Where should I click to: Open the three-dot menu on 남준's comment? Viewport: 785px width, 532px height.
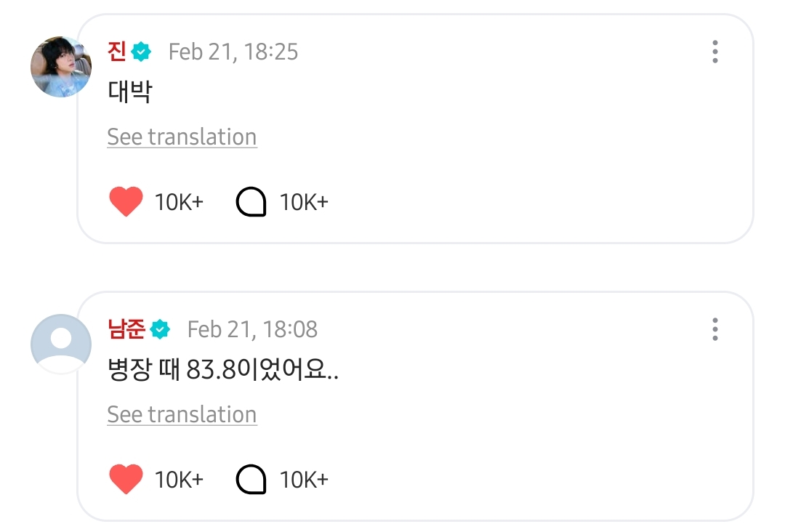(x=715, y=329)
